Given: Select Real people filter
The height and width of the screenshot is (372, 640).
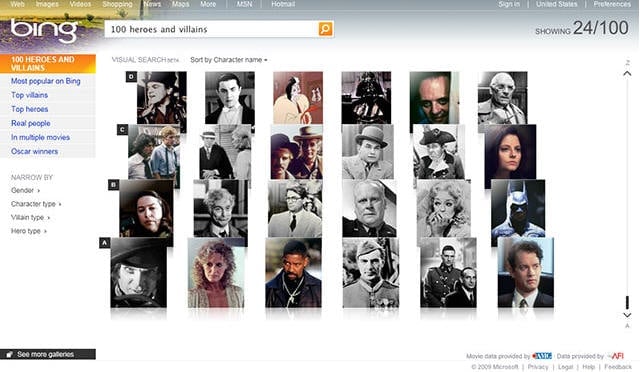Looking at the screenshot, I should [31, 123].
